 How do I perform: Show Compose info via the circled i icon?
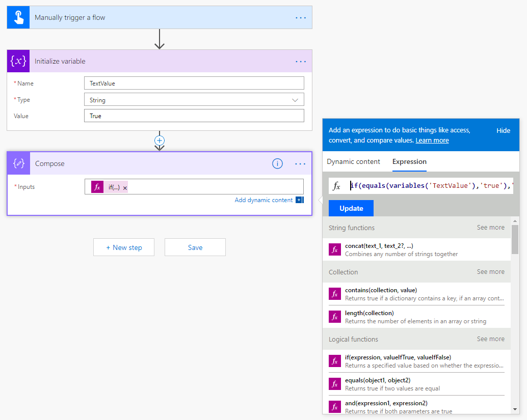277,164
